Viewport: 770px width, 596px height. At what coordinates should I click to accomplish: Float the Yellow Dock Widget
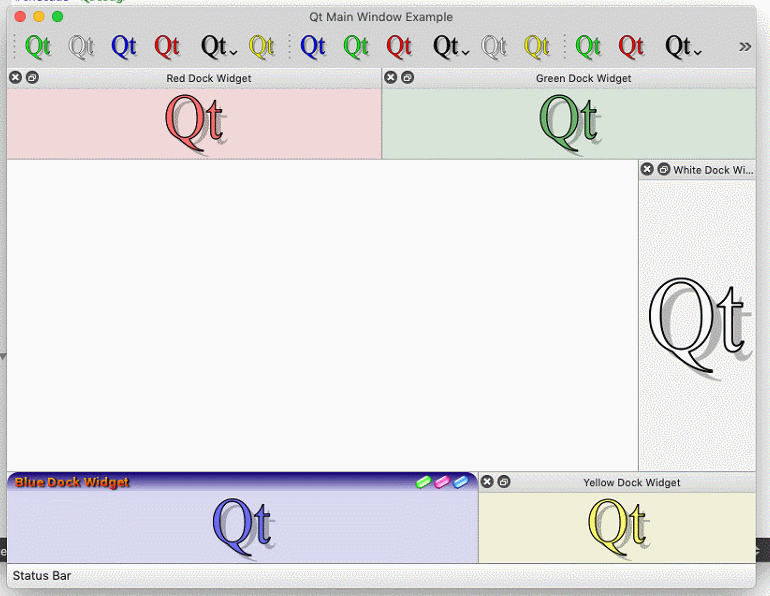504,482
